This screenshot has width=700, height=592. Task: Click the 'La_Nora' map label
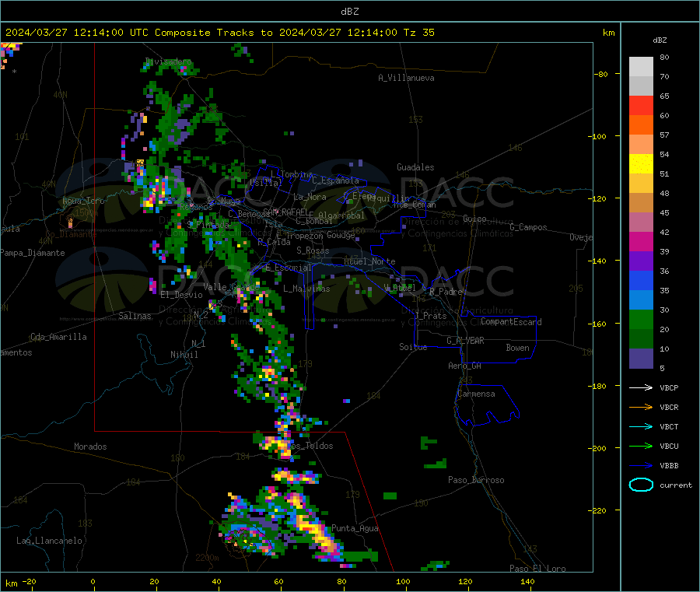click(x=310, y=197)
